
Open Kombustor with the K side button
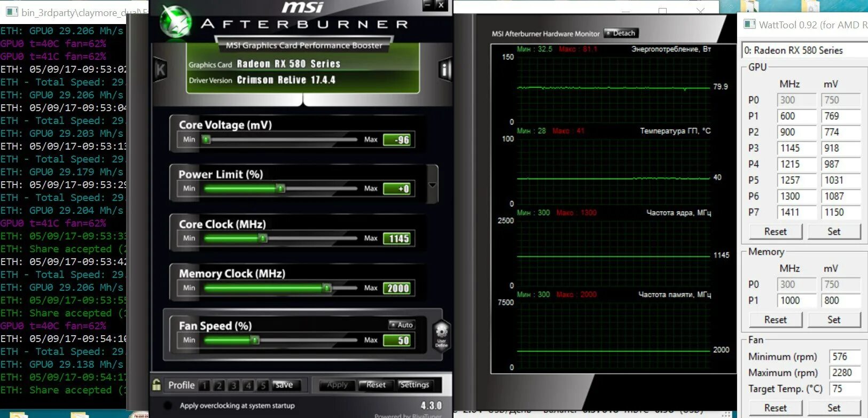coord(160,70)
